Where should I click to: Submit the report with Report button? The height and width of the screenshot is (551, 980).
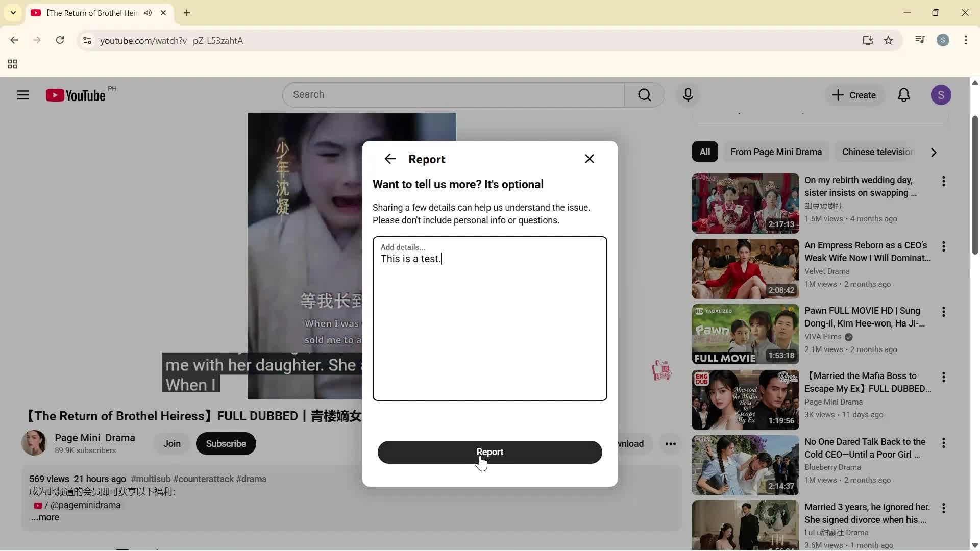click(489, 452)
